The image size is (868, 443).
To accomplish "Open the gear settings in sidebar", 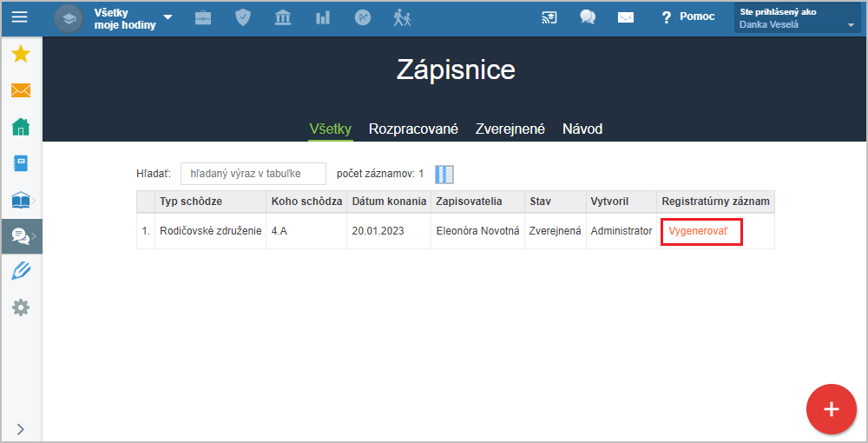I will coord(21,307).
